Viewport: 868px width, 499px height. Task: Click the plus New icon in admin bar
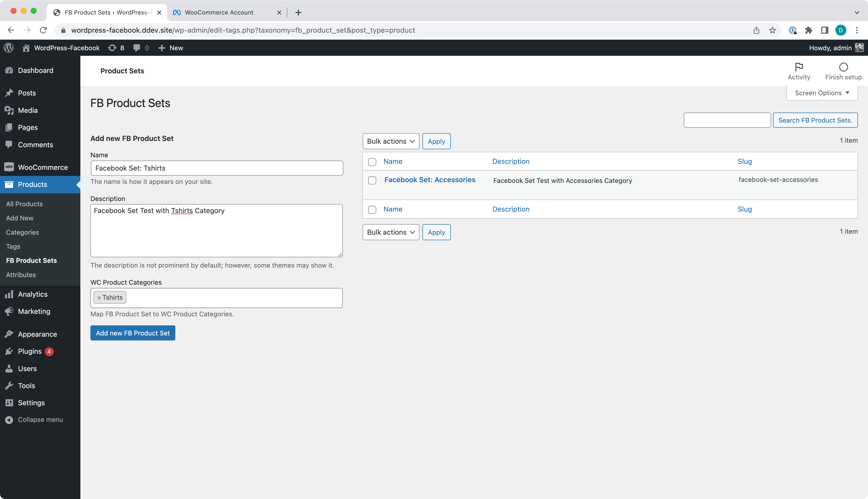coord(162,48)
